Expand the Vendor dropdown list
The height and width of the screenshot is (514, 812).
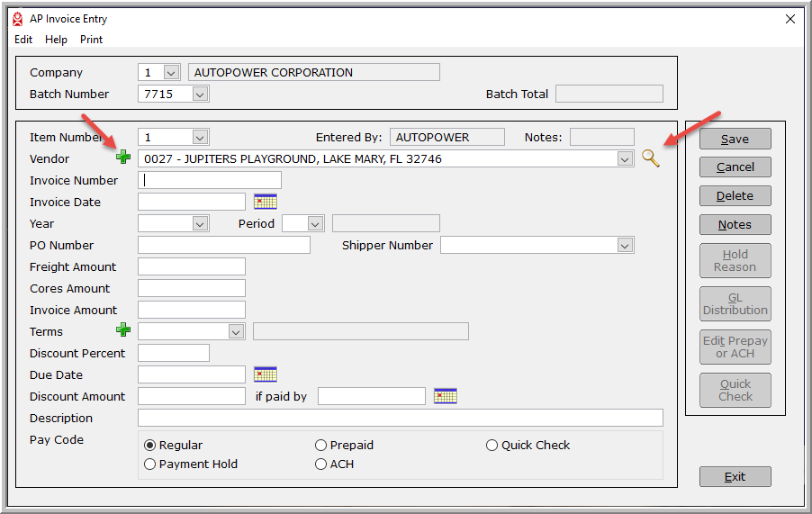coord(625,158)
